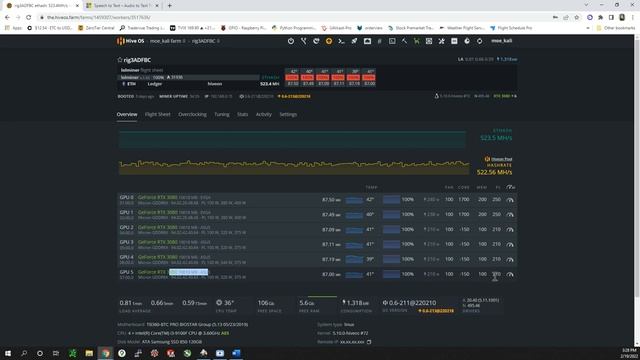
Task: Click the GPU 3 GeForce RTX 3080 name
Action: point(158,242)
